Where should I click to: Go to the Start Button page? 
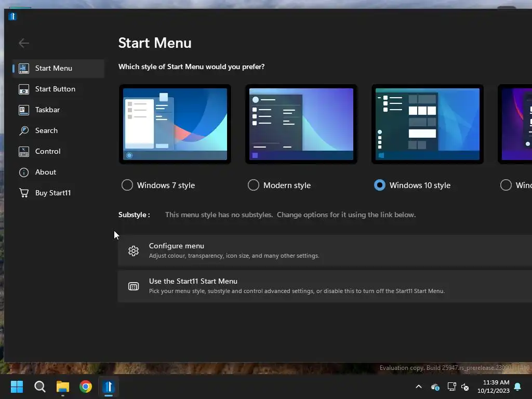58,89
